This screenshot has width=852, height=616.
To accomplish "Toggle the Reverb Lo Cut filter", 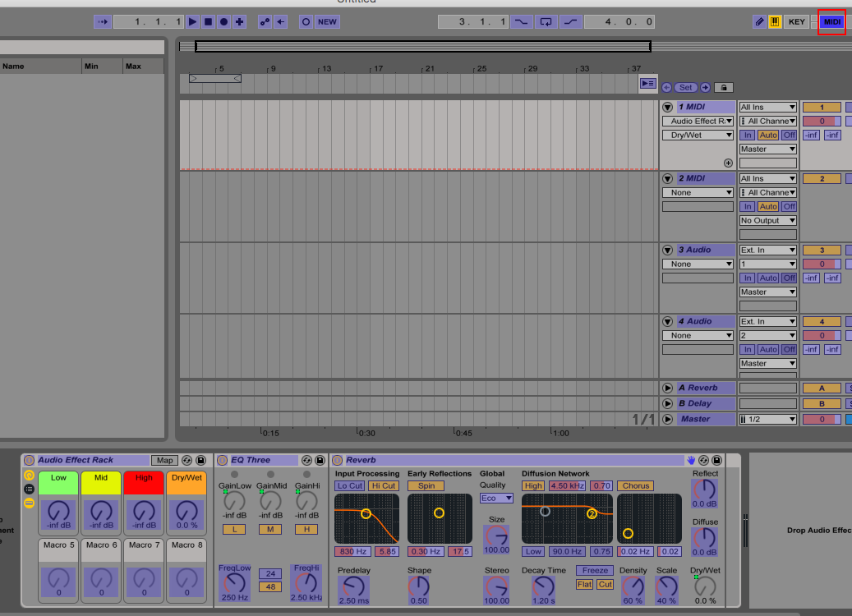I will pyautogui.click(x=350, y=485).
